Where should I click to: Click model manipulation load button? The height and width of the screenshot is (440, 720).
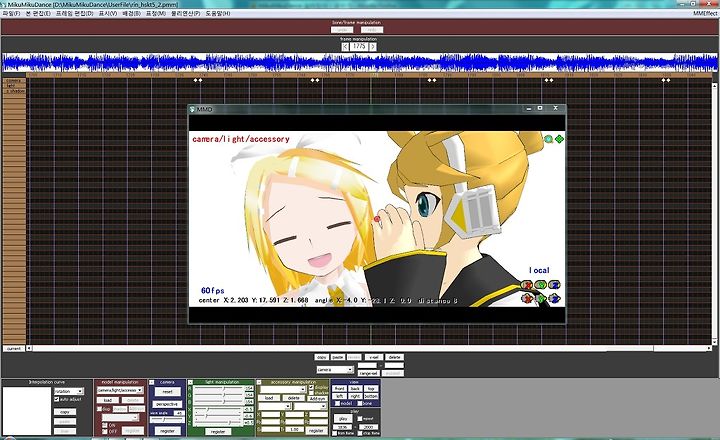pos(107,400)
